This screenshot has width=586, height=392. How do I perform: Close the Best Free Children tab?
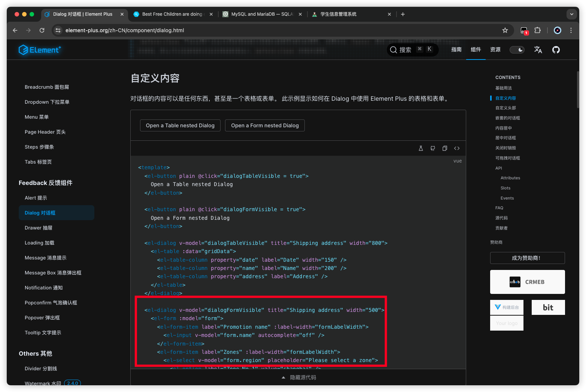[211, 14]
